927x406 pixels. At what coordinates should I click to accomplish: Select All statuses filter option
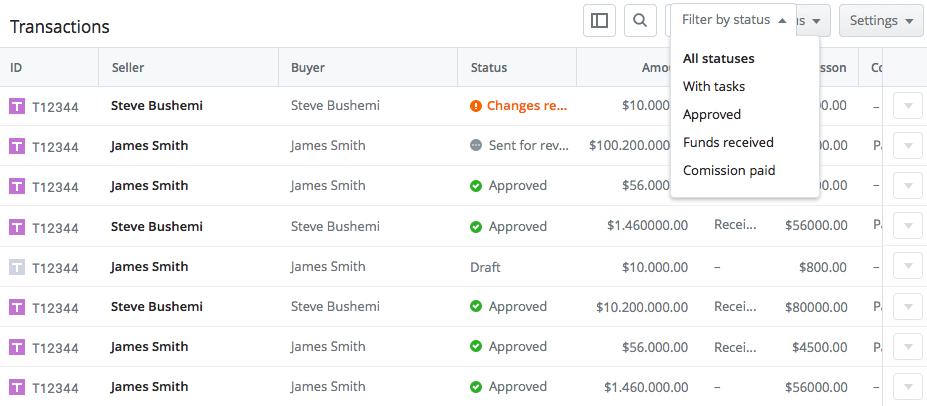(718, 59)
